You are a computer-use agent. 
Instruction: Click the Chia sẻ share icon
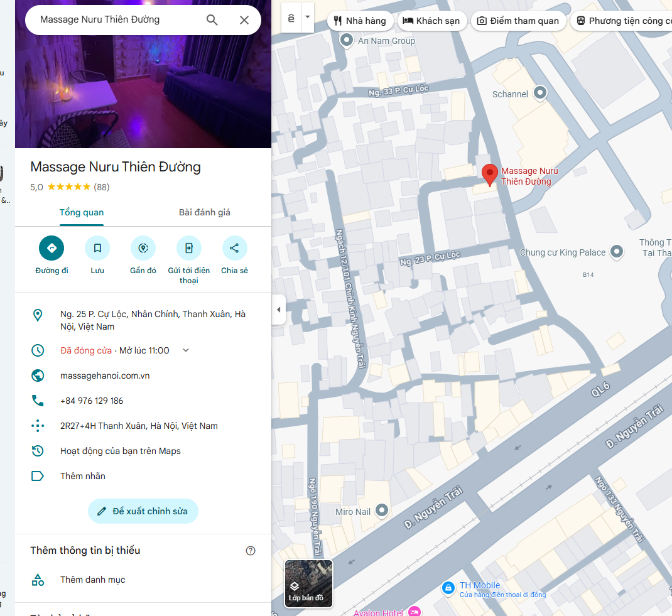234,248
